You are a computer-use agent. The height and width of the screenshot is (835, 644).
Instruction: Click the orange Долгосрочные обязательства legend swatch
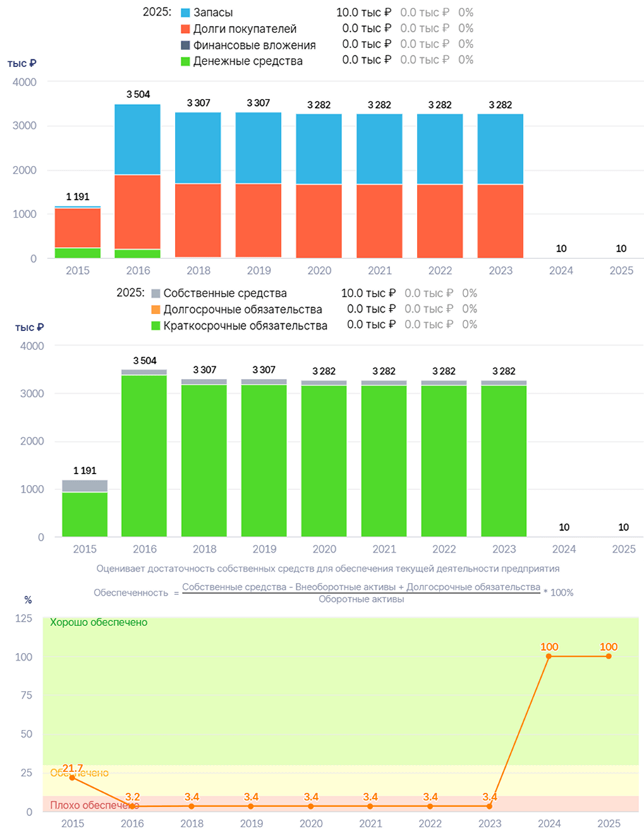156,309
